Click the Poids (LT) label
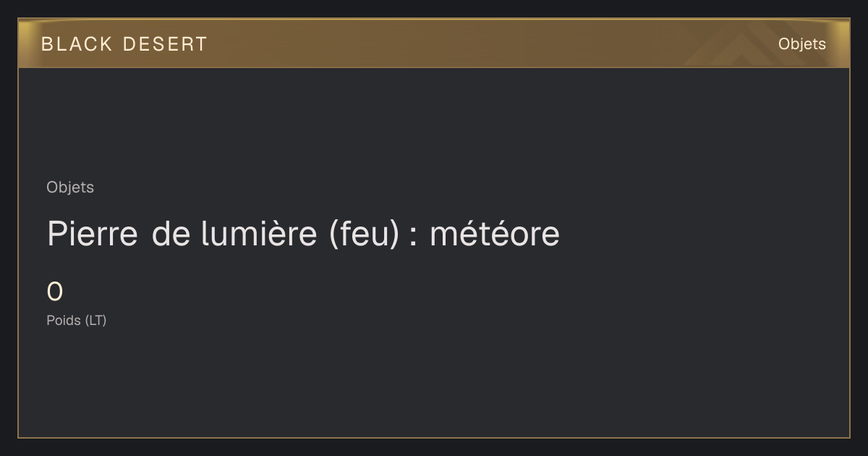Image resolution: width=868 pixels, height=456 pixels. (x=77, y=321)
